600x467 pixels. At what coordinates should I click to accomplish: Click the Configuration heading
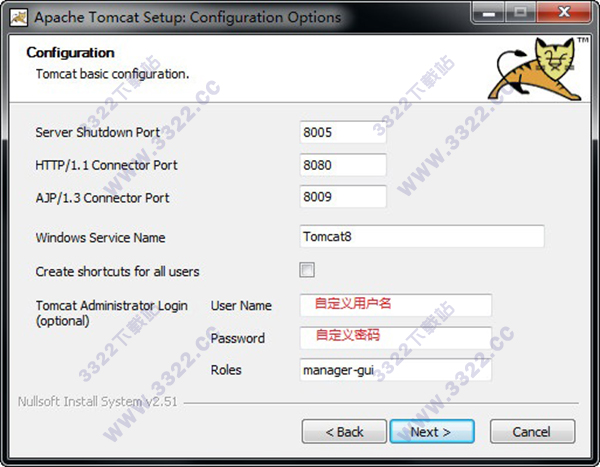point(70,52)
